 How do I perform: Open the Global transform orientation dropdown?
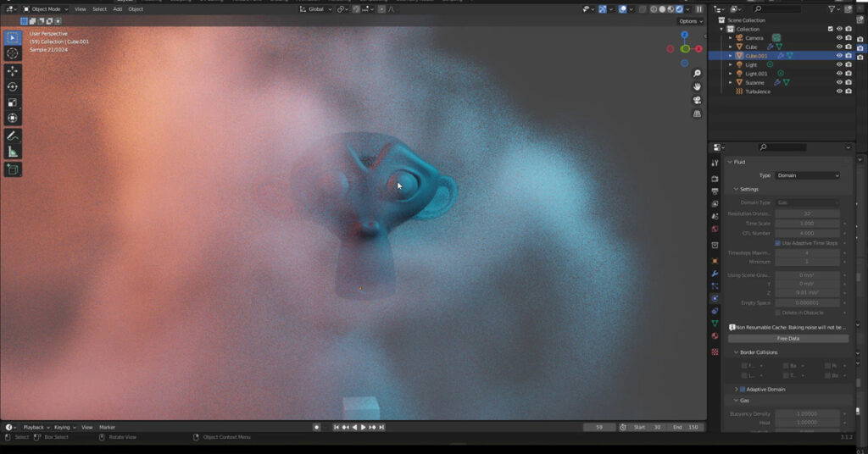click(x=315, y=9)
